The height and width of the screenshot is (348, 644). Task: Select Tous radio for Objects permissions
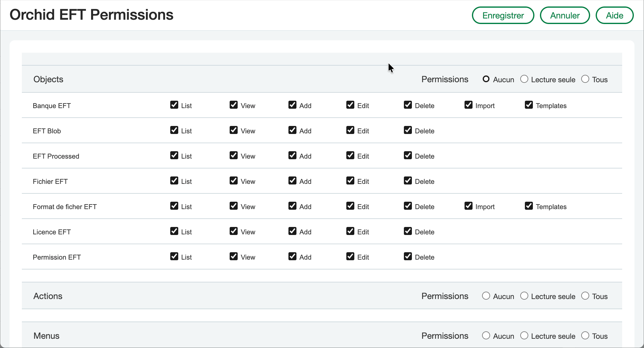tap(585, 79)
